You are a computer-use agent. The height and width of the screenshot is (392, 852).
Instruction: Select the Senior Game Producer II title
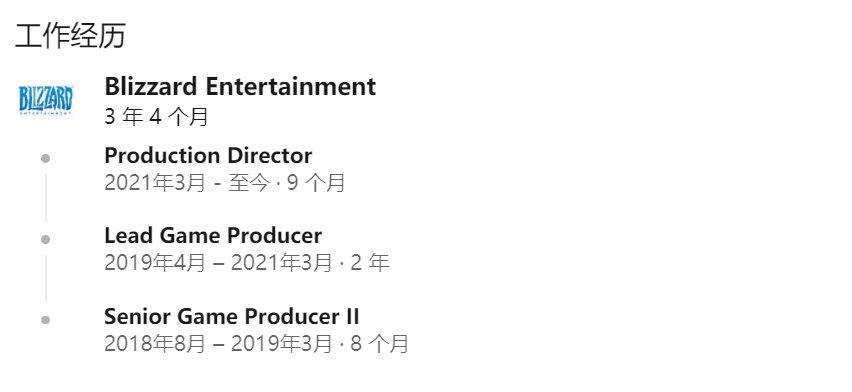pyautogui.click(x=231, y=316)
